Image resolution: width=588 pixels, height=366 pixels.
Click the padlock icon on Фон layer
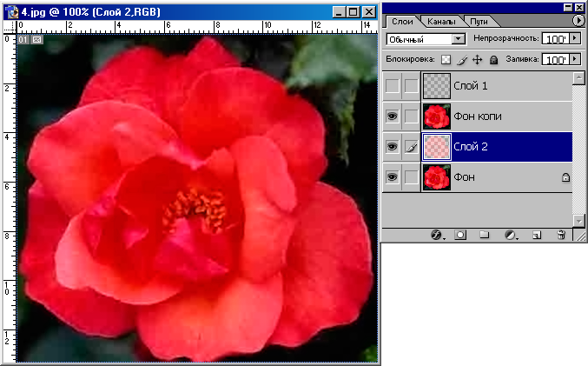point(565,177)
